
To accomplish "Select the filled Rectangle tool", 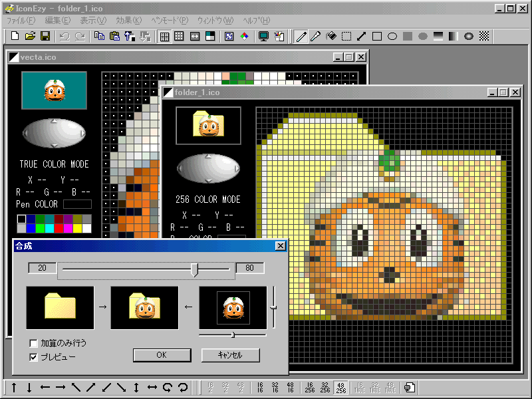I will 408,37.
